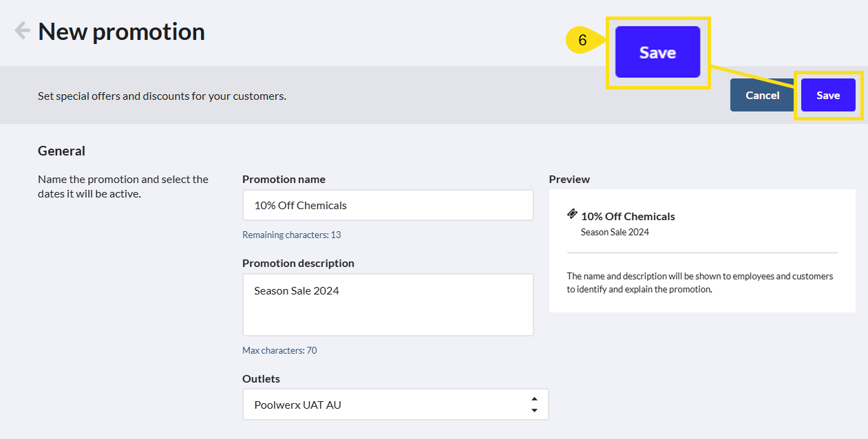Click the Preview label
Screen dimensions: 868x439
pyautogui.click(x=569, y=179)
